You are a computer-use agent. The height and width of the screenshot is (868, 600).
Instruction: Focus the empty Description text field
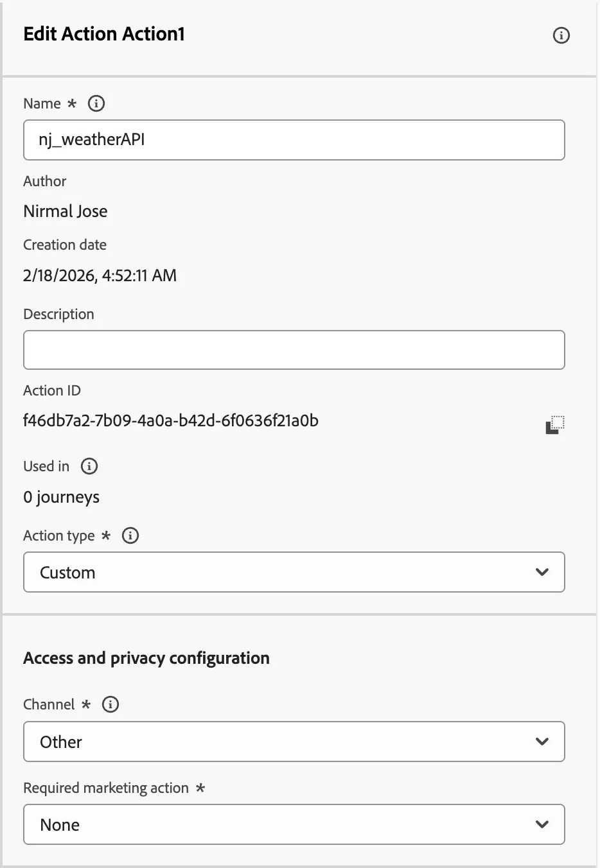click(x=294, y=350)
